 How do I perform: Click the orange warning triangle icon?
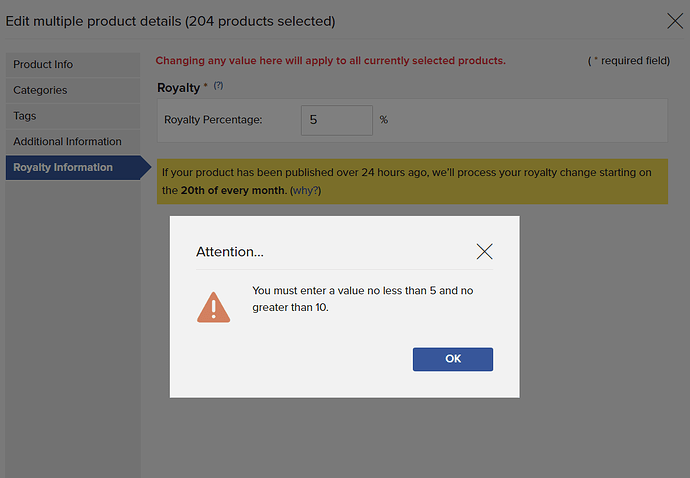[213, 307]
